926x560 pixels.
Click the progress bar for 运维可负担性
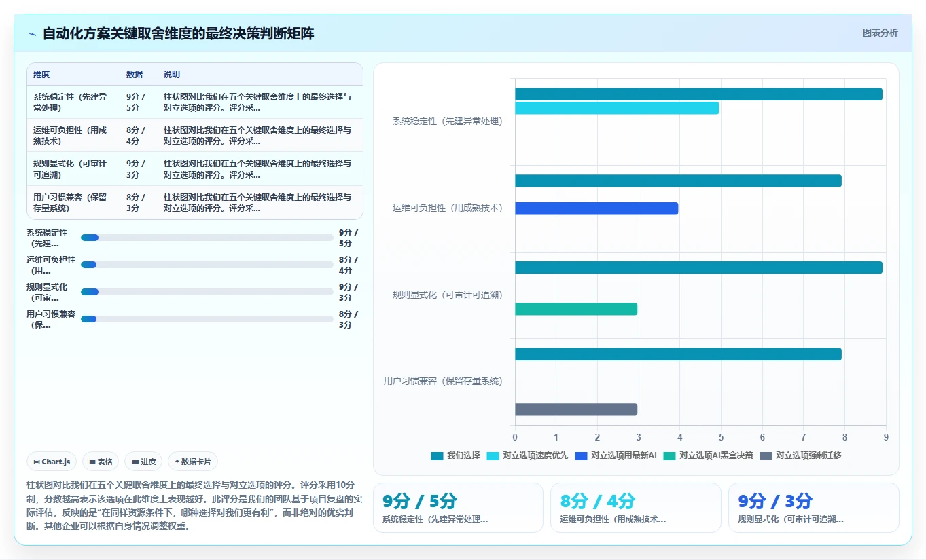click(x=207, y=265)
